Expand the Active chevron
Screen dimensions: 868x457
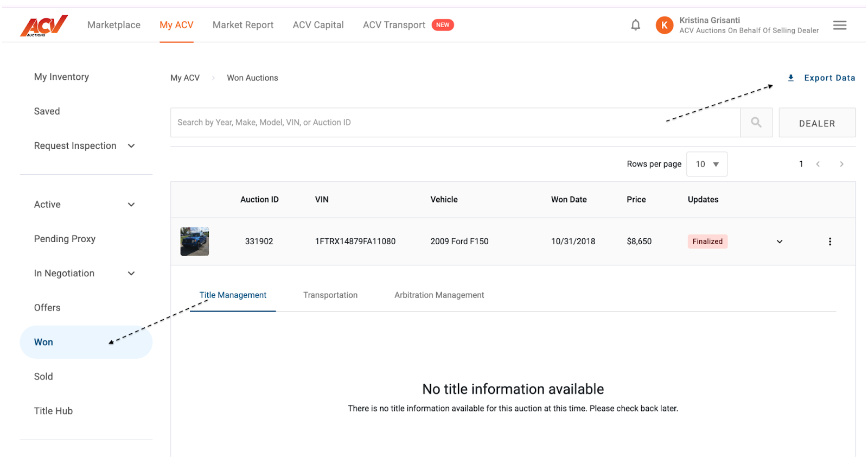coord(131,205)
